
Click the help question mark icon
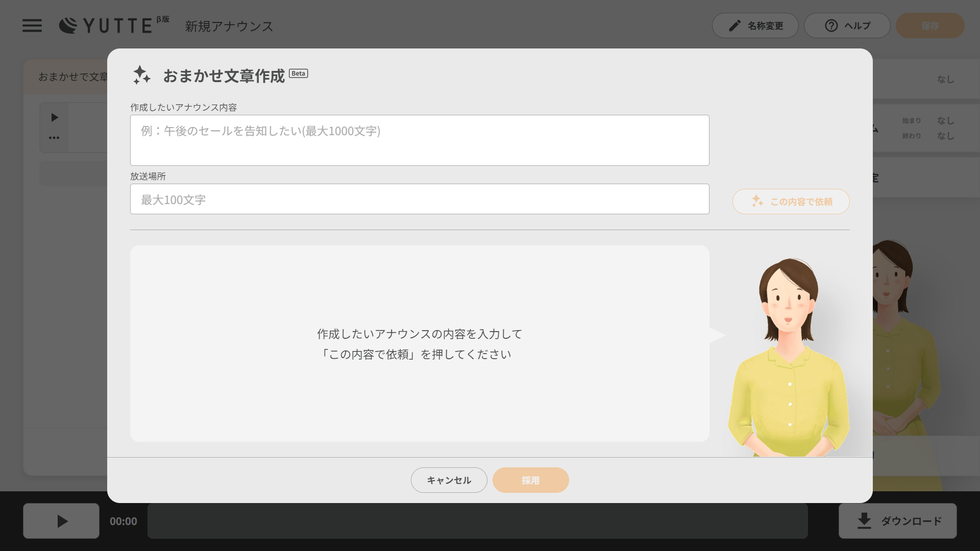point(831,26)
